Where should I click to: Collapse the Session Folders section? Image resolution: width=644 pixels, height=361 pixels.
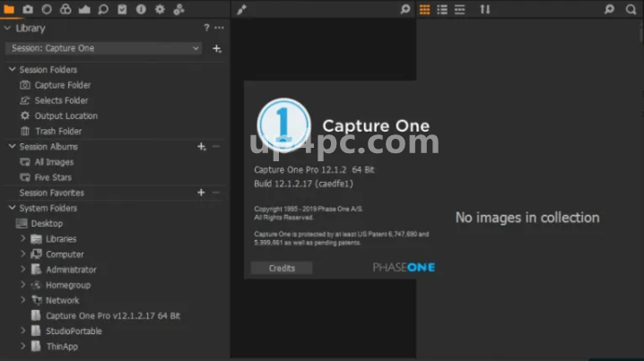[11, 70]
